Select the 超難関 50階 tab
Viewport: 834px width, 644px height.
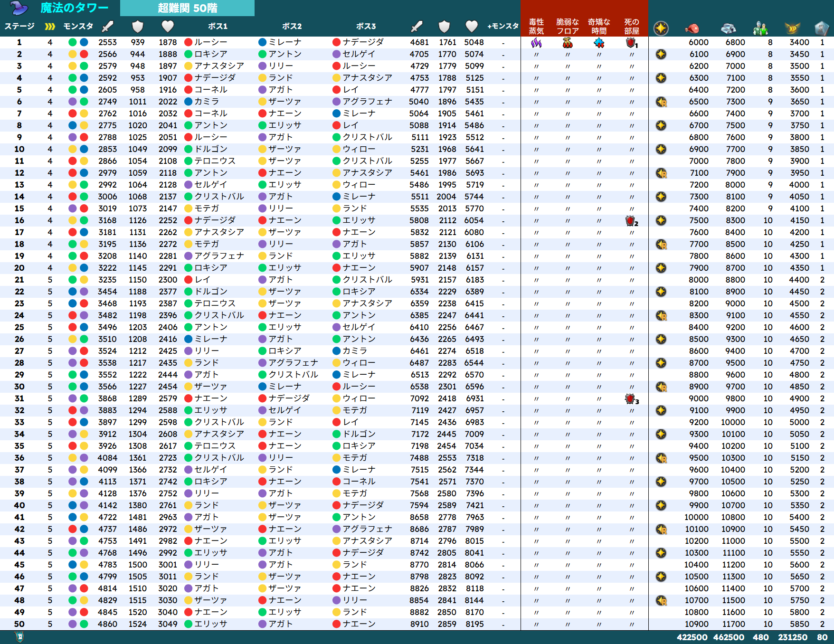coord(187,8)
